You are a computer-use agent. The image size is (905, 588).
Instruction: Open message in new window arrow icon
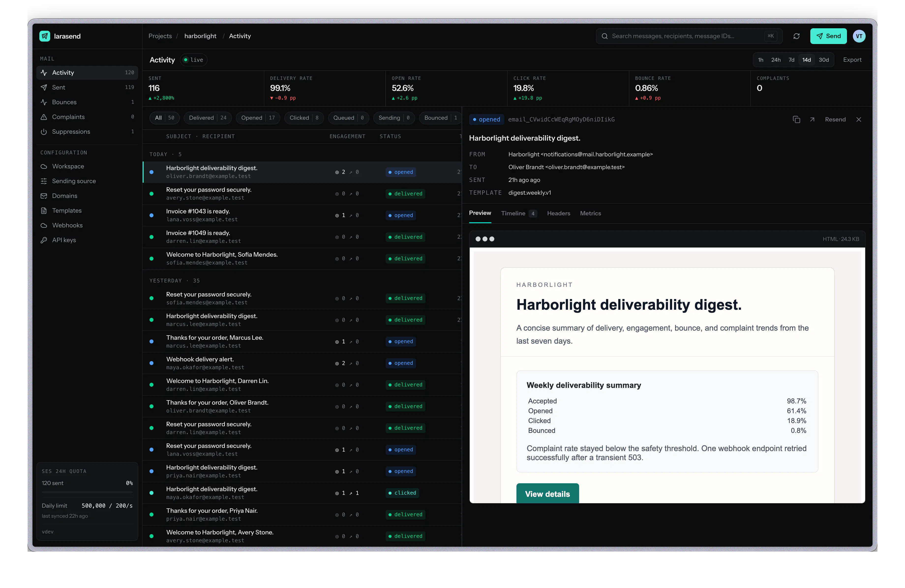812,120
